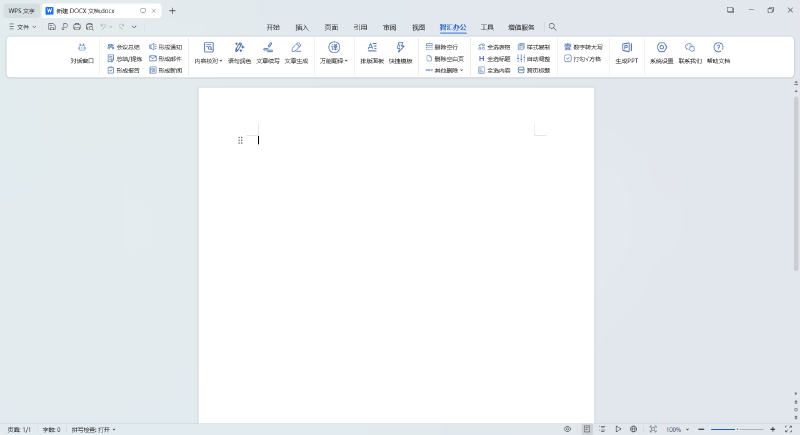Switch to page layout view in status bar
This screenshot has width=800, height=435.
point(587,429)
